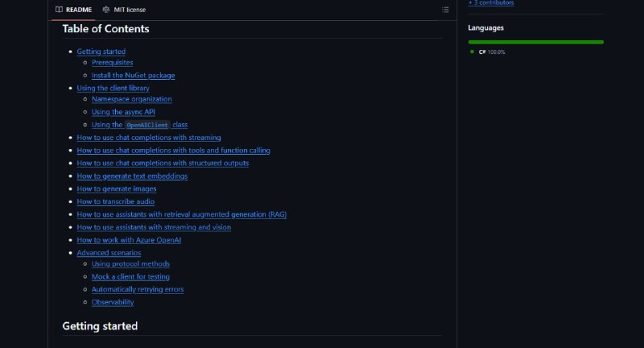Go to the Prerequisites link
The height and width of the screenshot is (348, 644).
112,63
